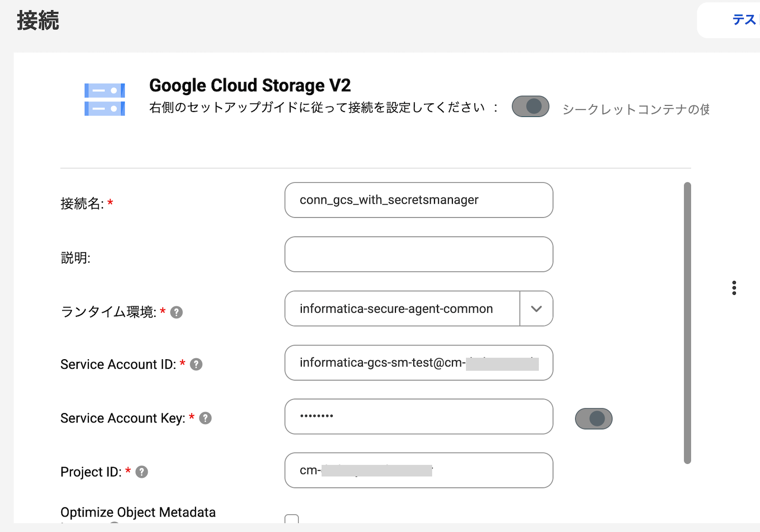Click help icon beside Service Account ID
This screenshot has width=760, height=532.
tap(196, 364)
